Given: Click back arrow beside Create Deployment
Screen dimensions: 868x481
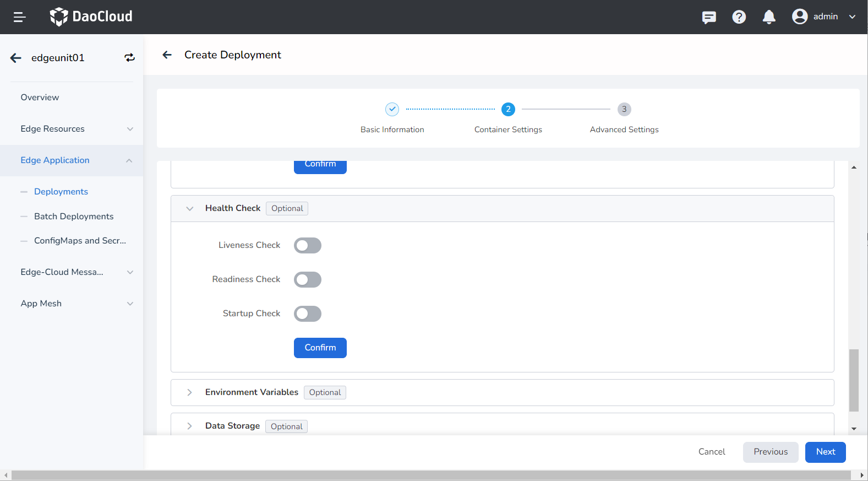Looking at the screenshot, I should pos(167,55).
